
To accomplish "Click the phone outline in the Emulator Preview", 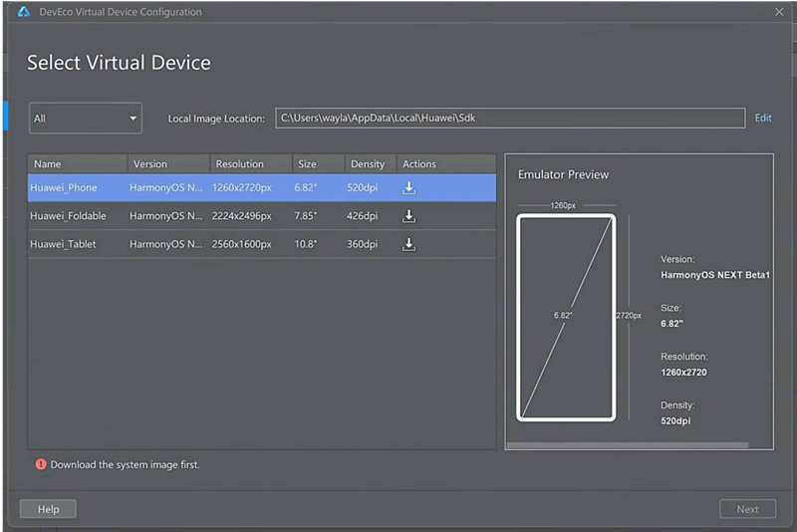I will (566, 318).
